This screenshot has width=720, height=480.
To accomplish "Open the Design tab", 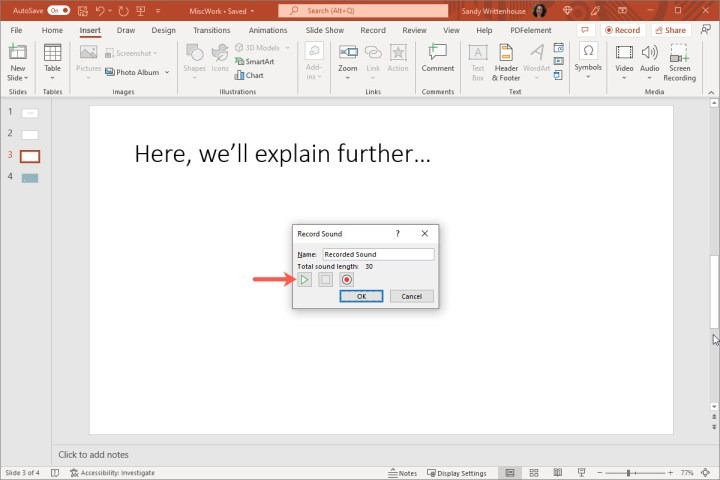I will pos(163,30).
